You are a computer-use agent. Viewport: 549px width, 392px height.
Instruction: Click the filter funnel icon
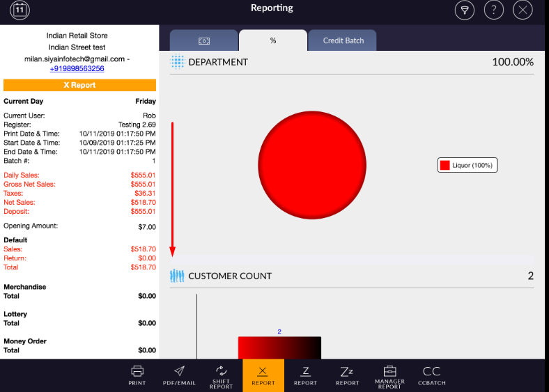464,10
